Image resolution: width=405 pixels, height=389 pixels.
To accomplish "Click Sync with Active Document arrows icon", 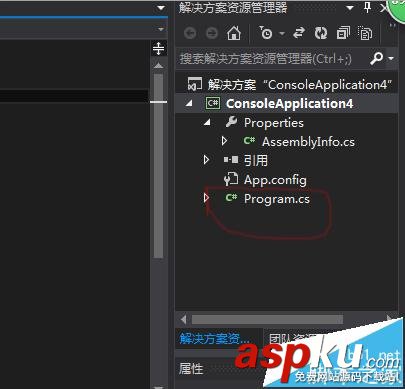I will tap(299, 33).
